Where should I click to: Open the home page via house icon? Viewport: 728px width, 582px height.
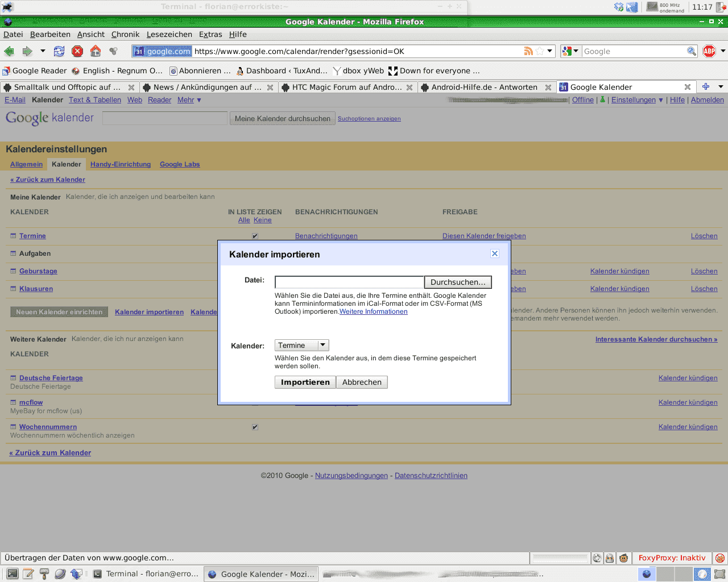96,51
